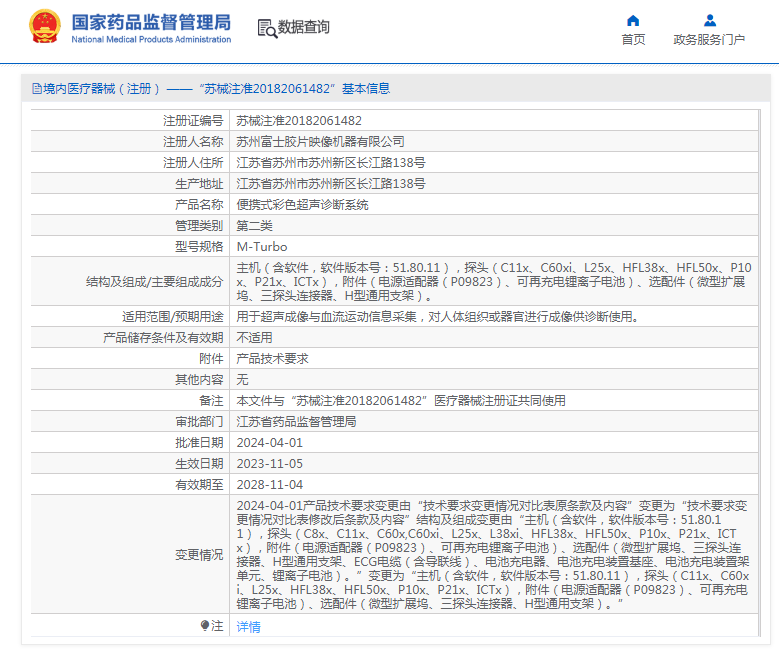Click the lightbulb icon beside 详情
This screenshot has width=779, height=663.
206,626
